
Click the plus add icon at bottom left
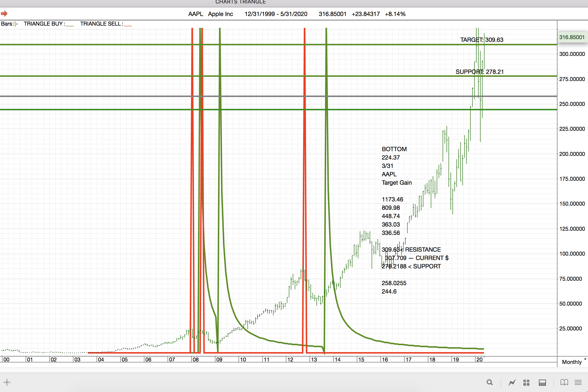point(7,382)
